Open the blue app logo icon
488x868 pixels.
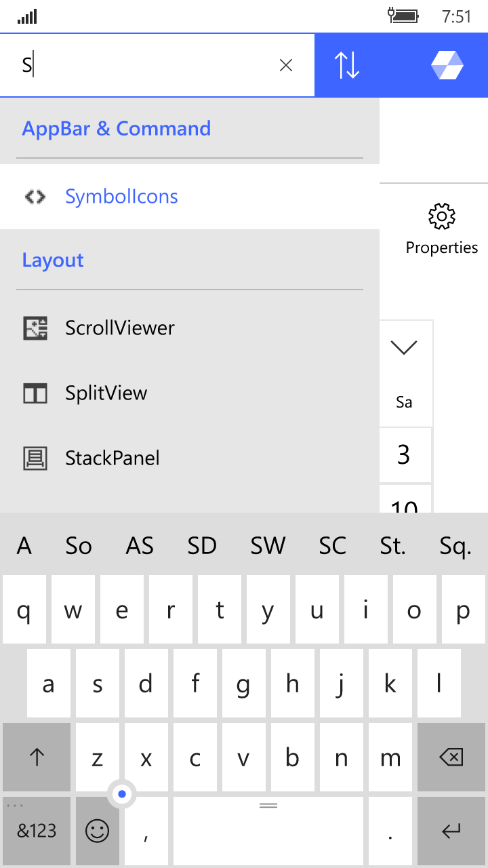(x=447, y=65)
